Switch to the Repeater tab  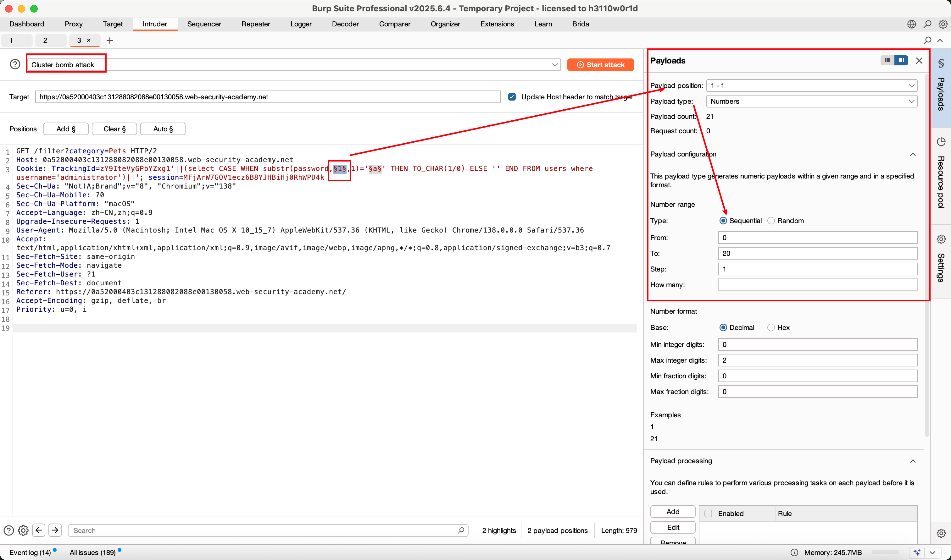point(256,24)
